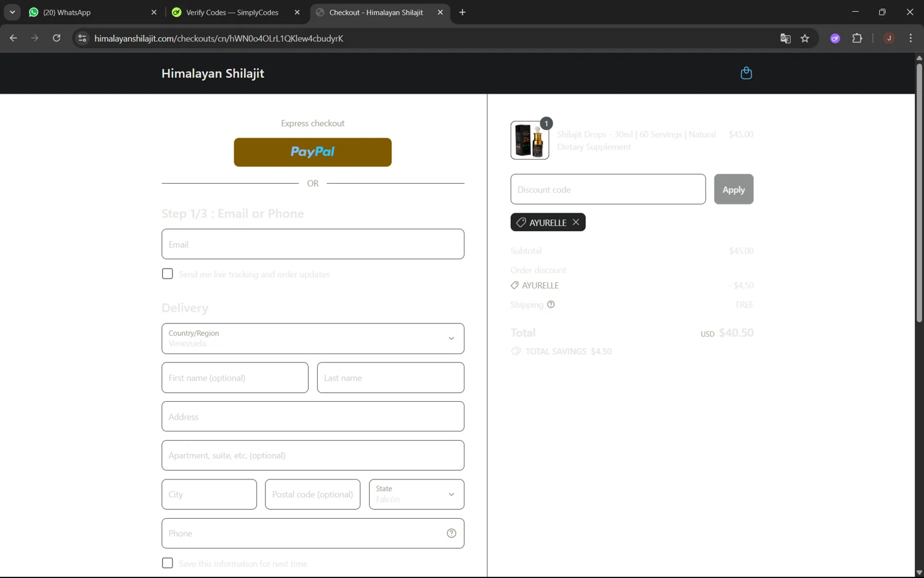This screenshot has height=578, width=924.
Task: Focus the Email input field
Action: tap(313, 244)
